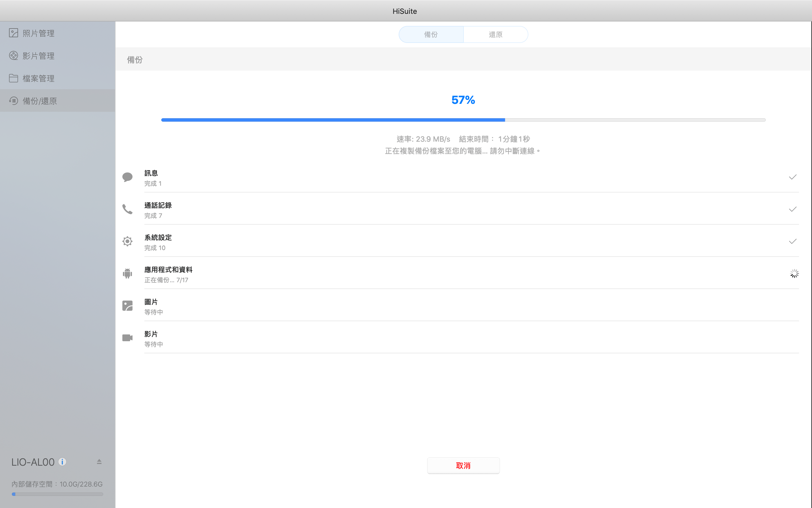The image size is (812, 508).
Task: Click the HiSuite window title
Action: (x=405, y=11)
